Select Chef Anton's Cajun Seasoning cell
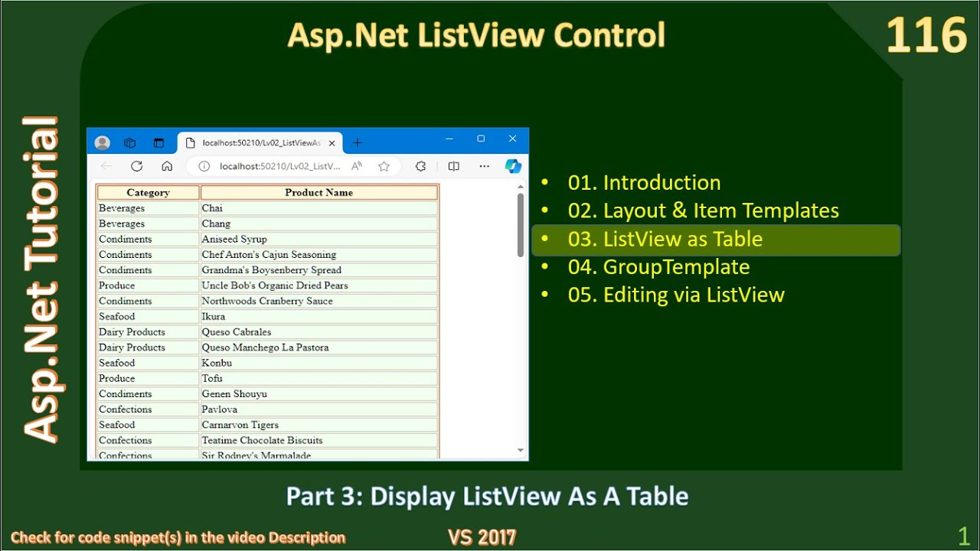The width and height of the screenshot is (980, 551). pyautogui.click(x=319, y=255)
